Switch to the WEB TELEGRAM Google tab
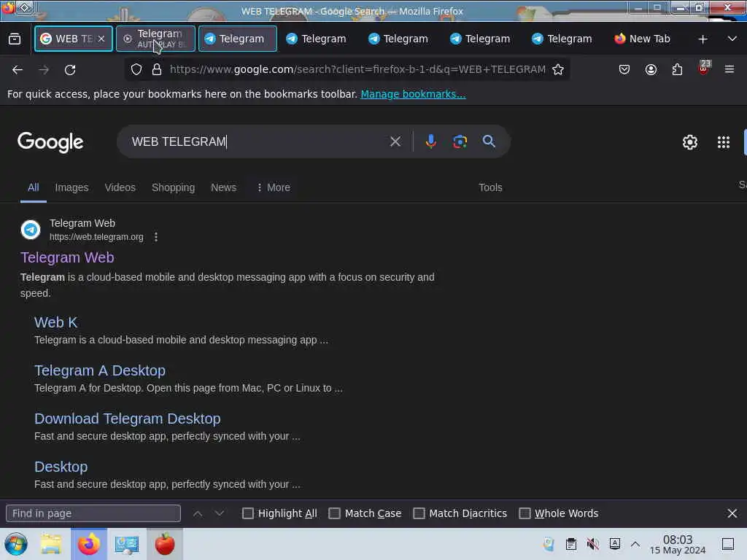This screenshot has height=560, width=747. click(74, 39)
